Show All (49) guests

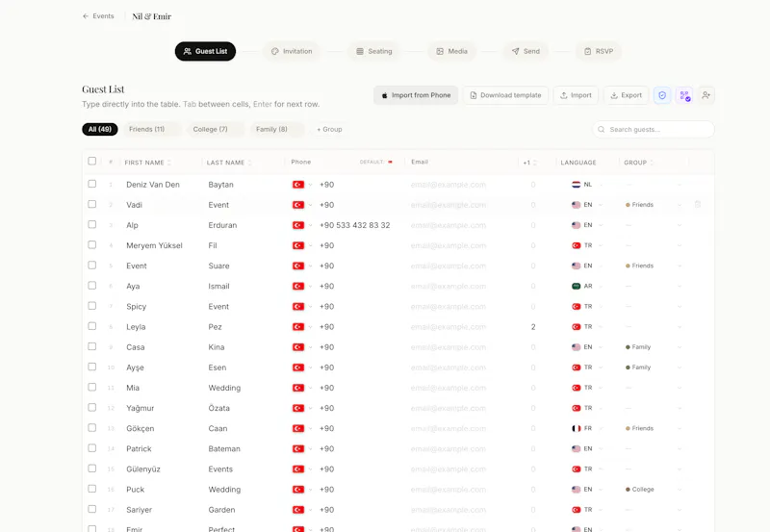point(100,130)
